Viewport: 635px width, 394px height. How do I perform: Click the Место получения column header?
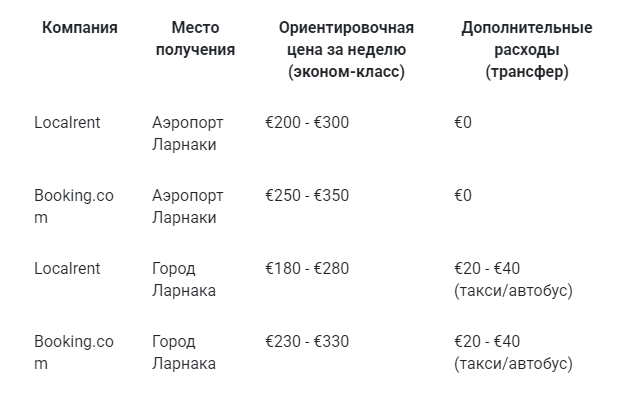195,39
